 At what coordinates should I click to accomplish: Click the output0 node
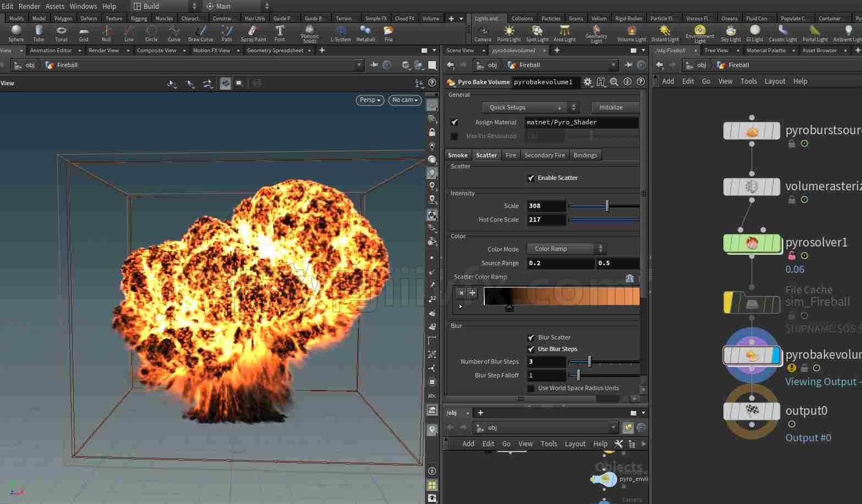click(752, 411)
